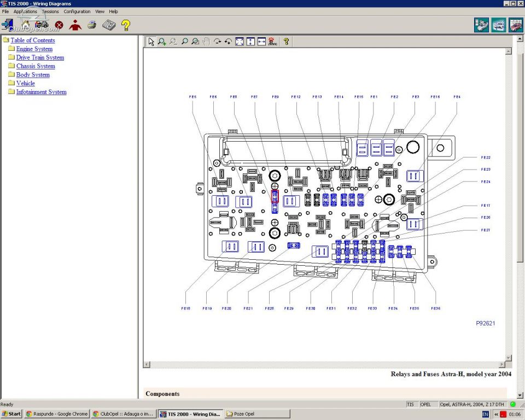Click the P92621 diagram reference number
This screenshot has height=420, width=525.
click(485, 323)
